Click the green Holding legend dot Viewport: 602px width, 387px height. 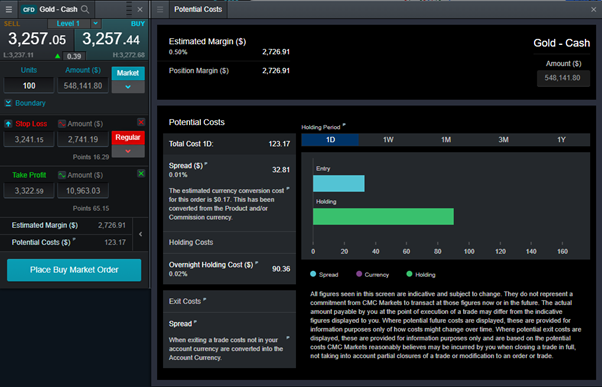pos(409,274)
